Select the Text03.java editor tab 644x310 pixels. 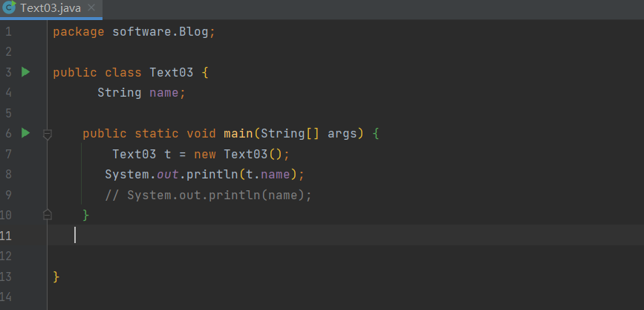pyautogui.click(x=51, y=8)
